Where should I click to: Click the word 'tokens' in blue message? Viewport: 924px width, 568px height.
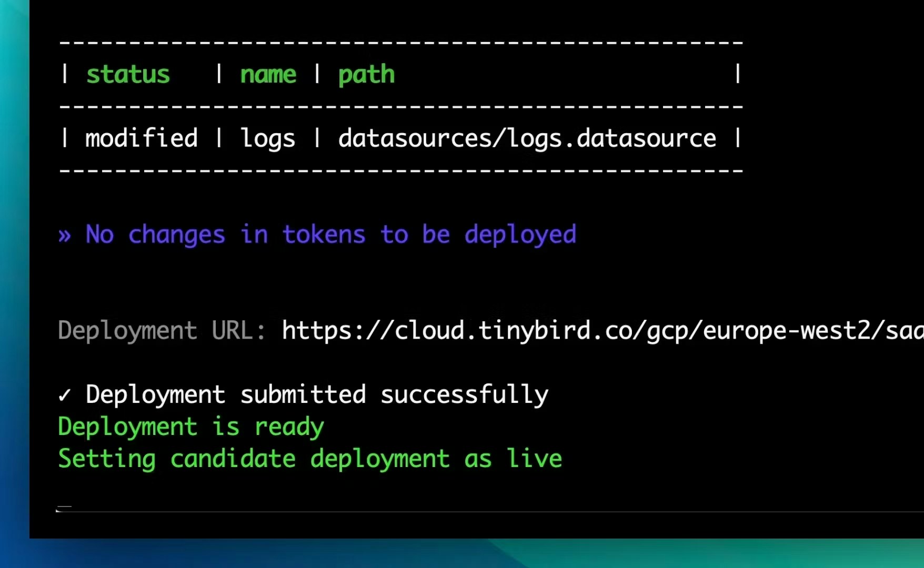(324, 235)
